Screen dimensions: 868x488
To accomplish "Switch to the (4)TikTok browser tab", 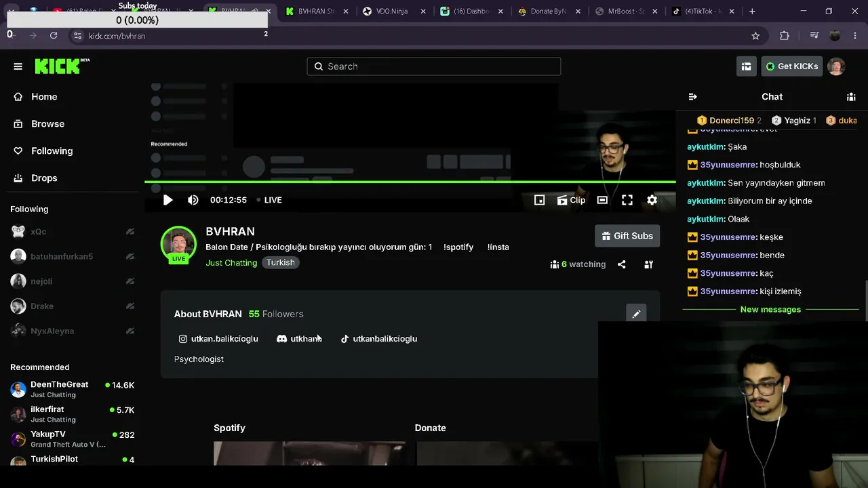I will tap(703, 12).
